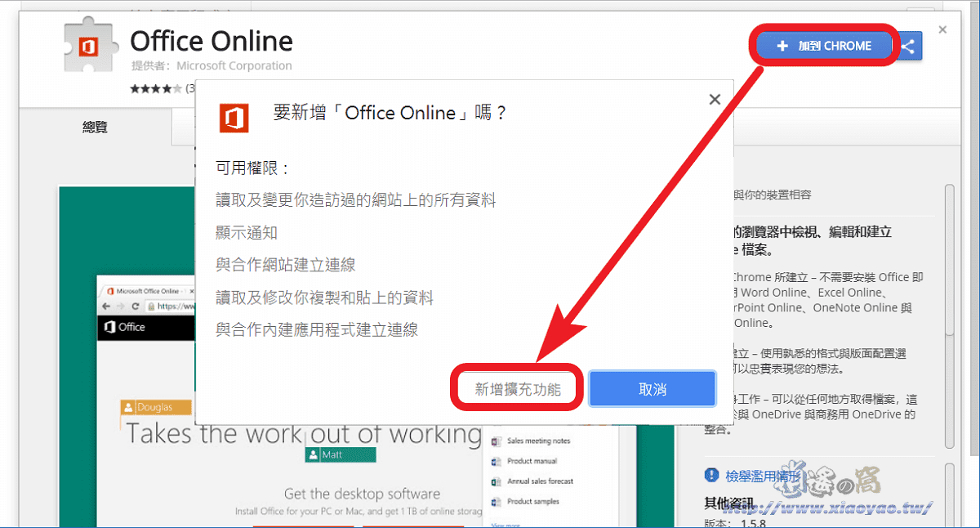Click the star rating under Office Online
The width and height of the screenshot is (980, 528).
tap(157, 87)
